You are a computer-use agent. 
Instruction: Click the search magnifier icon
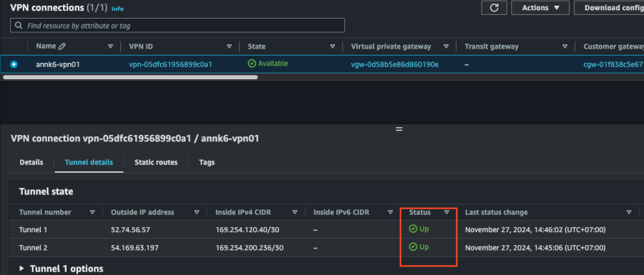click(x=19, y=26)
